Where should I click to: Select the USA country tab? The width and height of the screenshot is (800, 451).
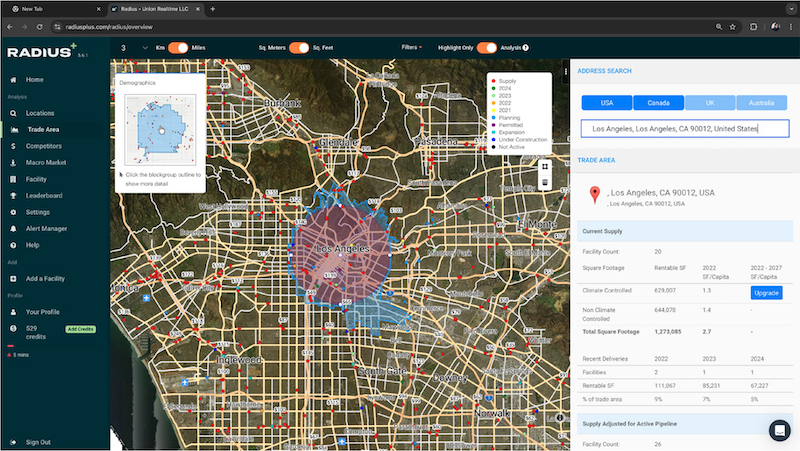point(607,103)
